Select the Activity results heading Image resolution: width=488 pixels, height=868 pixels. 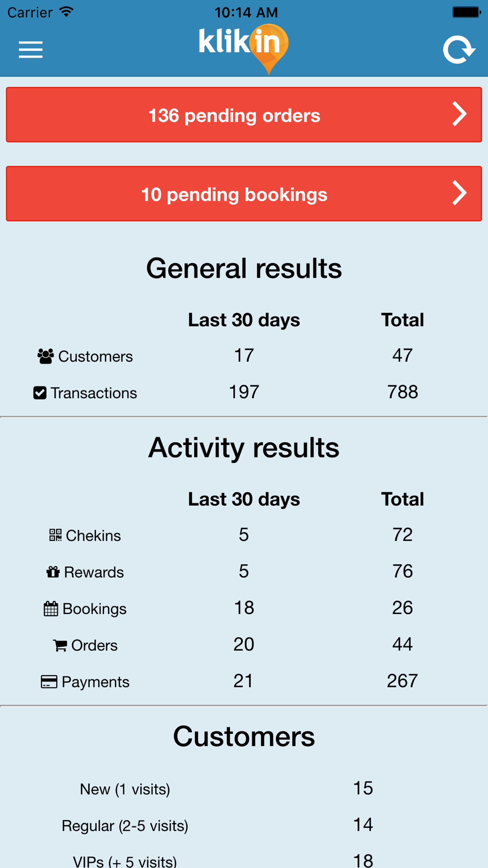(x=244, y=447)
